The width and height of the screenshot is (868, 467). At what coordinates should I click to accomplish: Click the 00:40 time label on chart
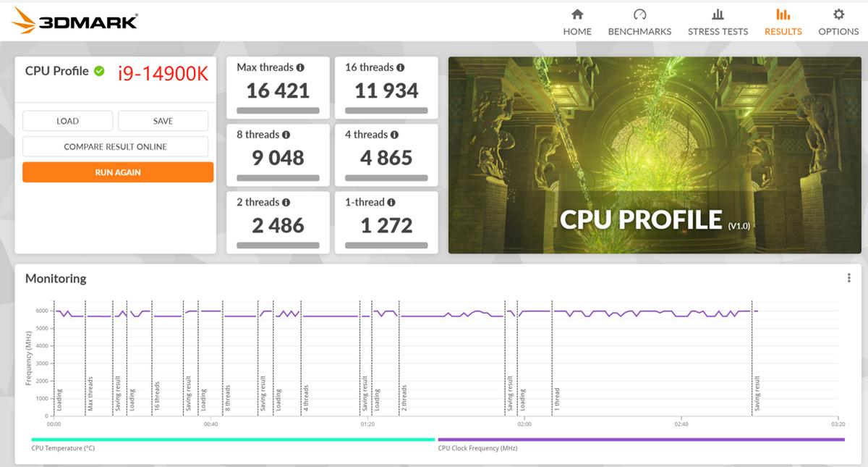[210, 424]
